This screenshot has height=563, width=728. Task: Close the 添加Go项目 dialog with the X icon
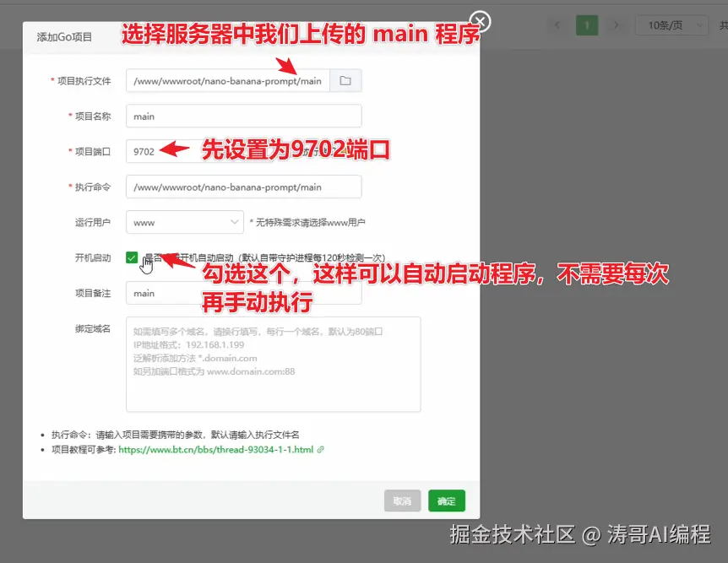(479, 21)
